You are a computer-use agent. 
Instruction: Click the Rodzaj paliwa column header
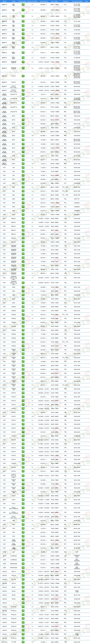click(23, 1)
